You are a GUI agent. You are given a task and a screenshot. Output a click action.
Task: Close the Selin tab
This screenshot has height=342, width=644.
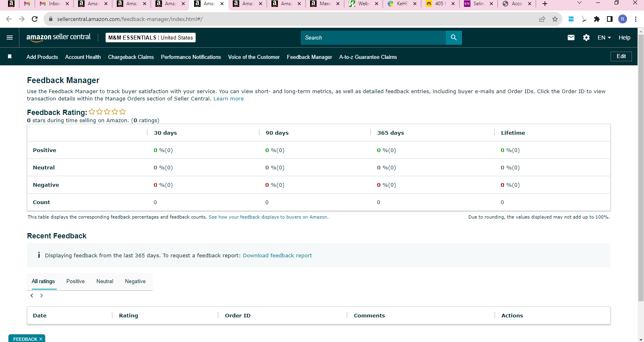click(491, 4)
